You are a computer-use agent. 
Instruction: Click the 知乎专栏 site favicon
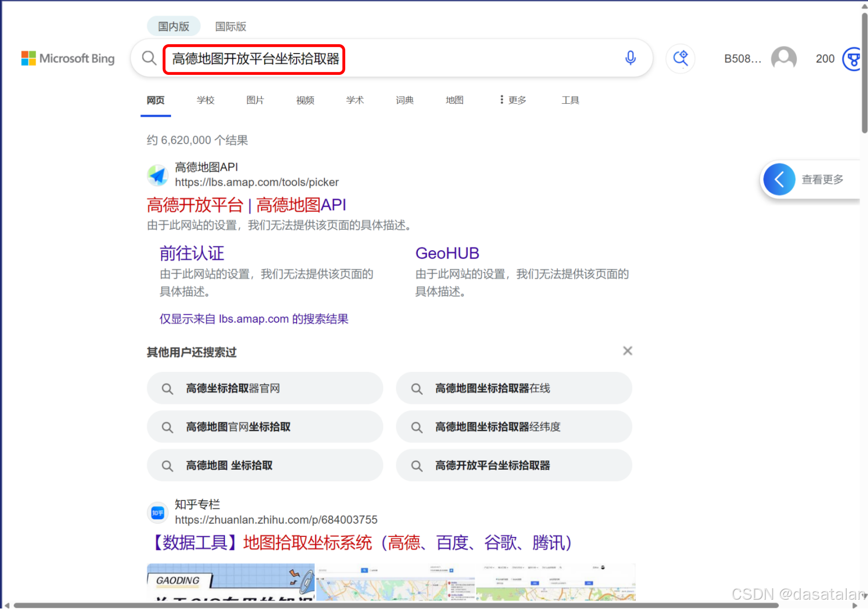(x=158, y=512)
